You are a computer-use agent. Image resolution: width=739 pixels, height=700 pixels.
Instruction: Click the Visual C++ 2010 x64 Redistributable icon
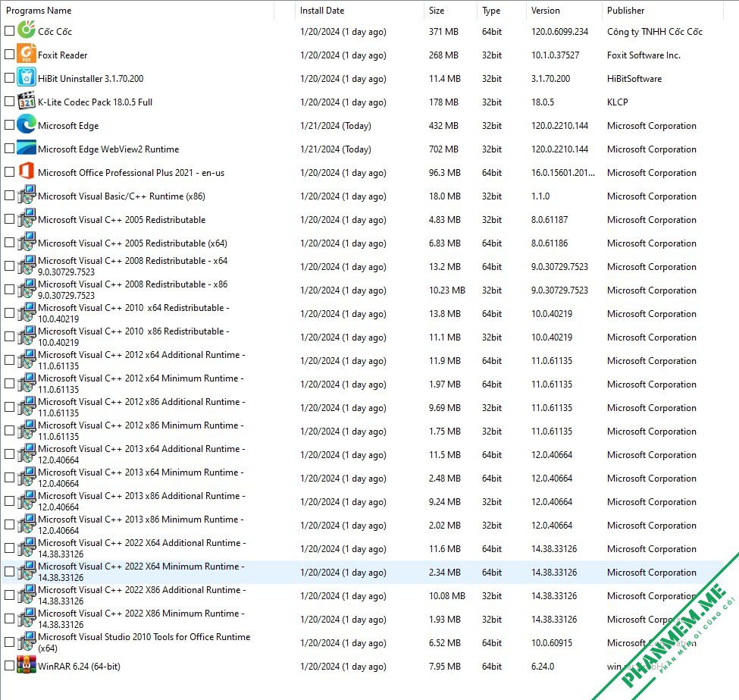pyautogui.click(x=27, y=312)
